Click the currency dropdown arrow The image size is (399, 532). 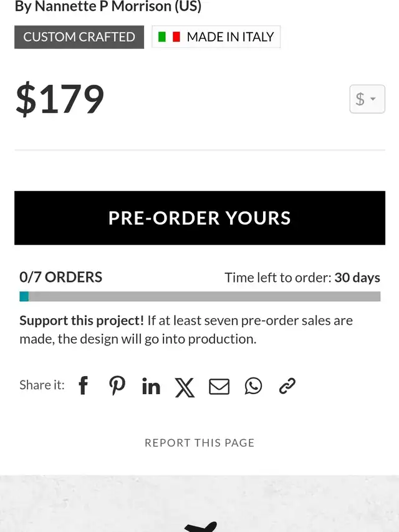[x=373, y=99]
